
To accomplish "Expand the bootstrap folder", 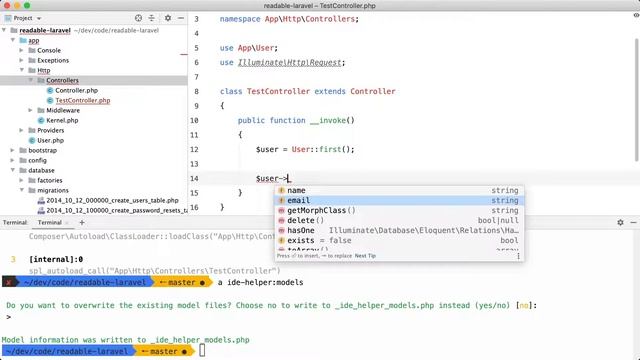I will pos(13,150).
